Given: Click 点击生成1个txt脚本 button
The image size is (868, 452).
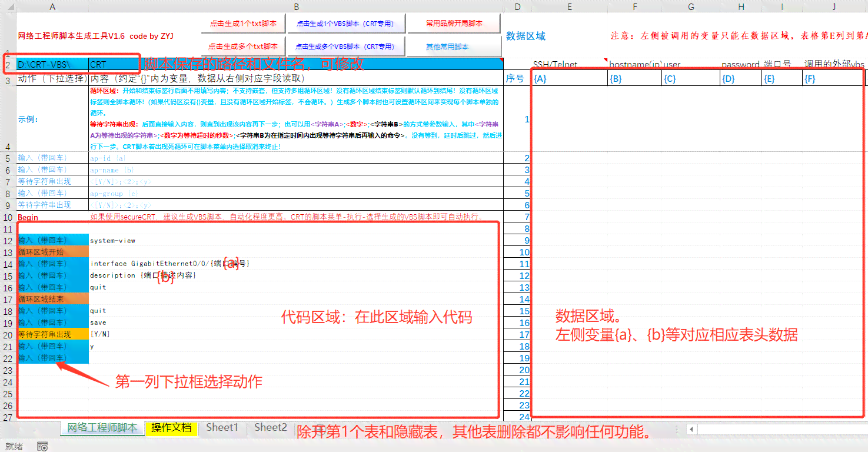Looking at the screenshot, I should coord(243,24).
